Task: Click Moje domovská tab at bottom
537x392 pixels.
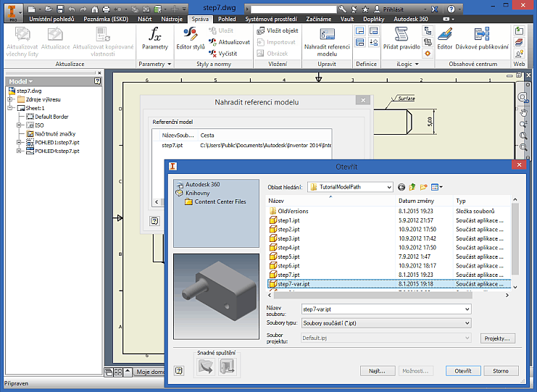Action: click(x=149, y=372)
